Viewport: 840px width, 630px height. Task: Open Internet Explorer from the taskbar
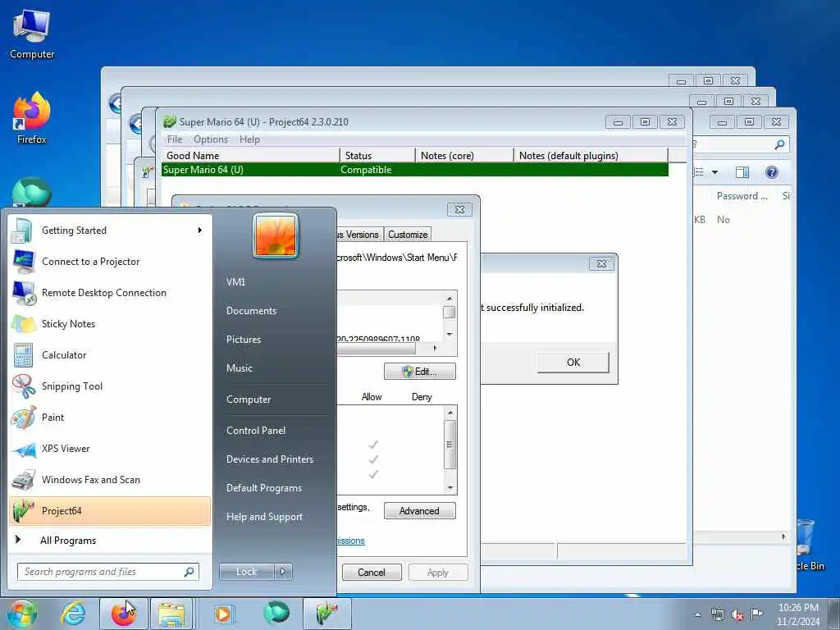[72, 614]
